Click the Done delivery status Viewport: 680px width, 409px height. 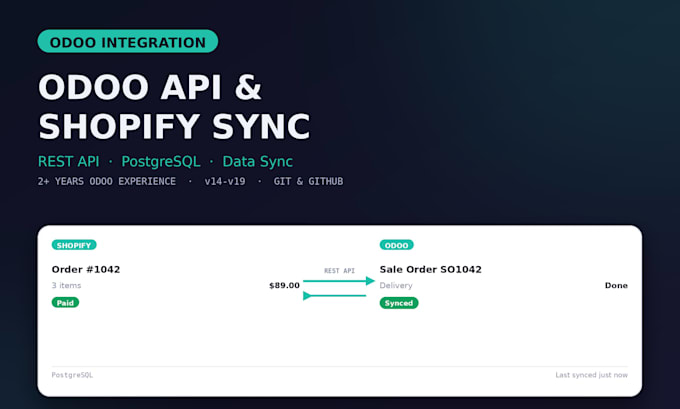(616, 285)
